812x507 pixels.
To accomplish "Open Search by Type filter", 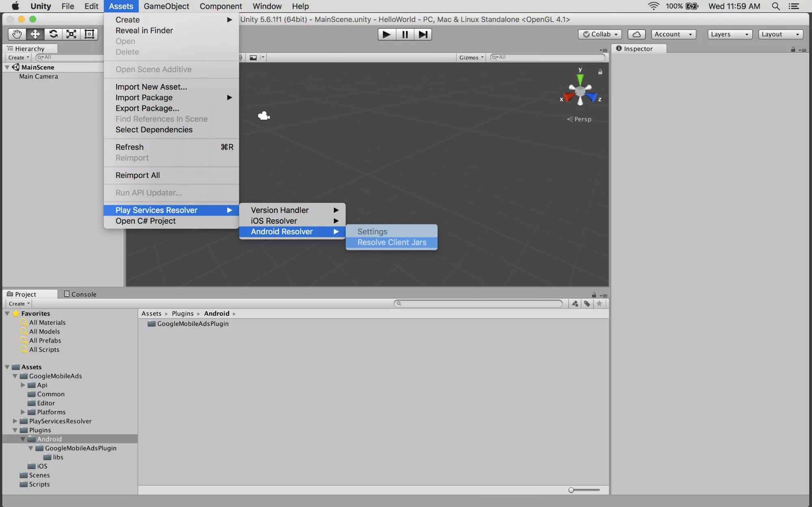I will click(575, 304).
